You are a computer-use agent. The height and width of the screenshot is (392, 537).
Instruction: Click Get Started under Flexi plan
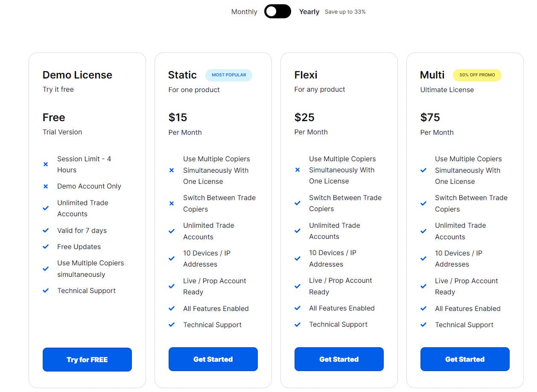coord(339,359)
